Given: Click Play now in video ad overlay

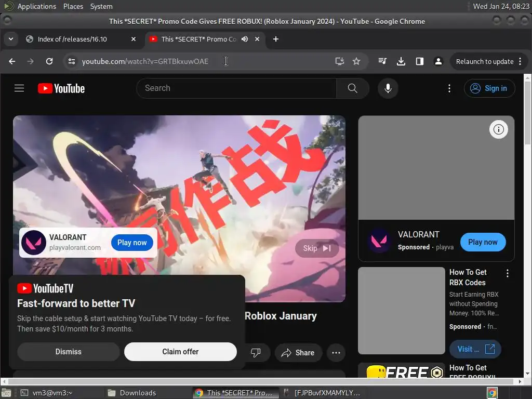Looking at the screenshot, I should pyautogui.click(x=132, y=243).
